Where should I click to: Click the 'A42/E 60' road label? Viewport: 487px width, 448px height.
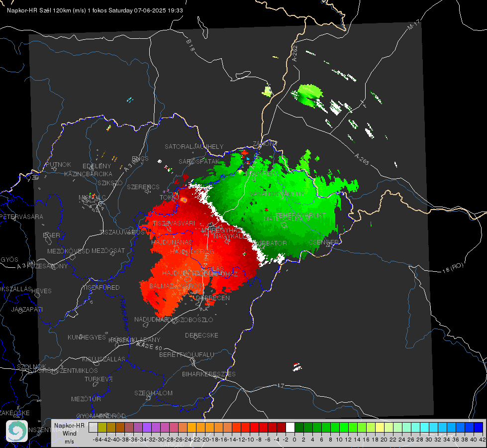(x=150, y=346)
